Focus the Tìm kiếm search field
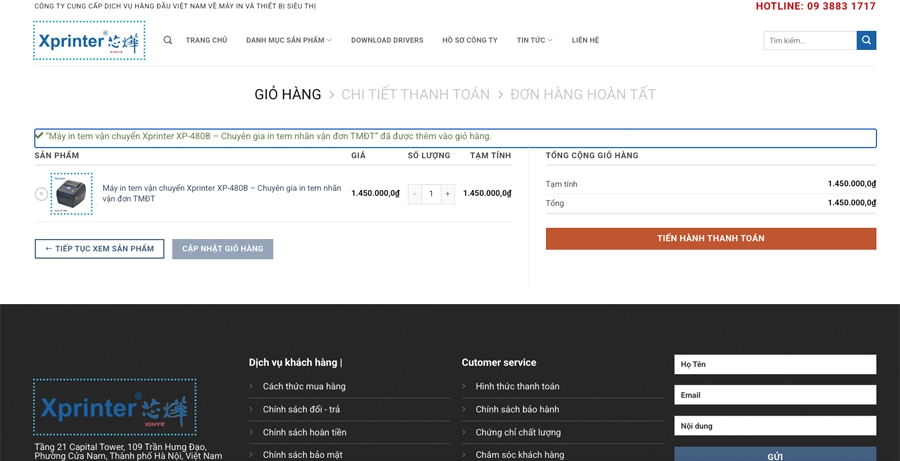 [x=809, y=40]
